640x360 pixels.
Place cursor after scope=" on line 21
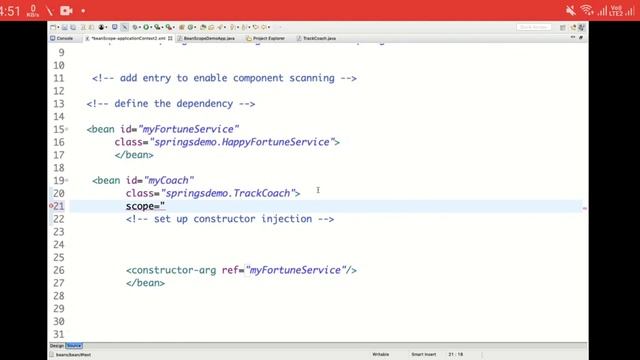[165, 206]
